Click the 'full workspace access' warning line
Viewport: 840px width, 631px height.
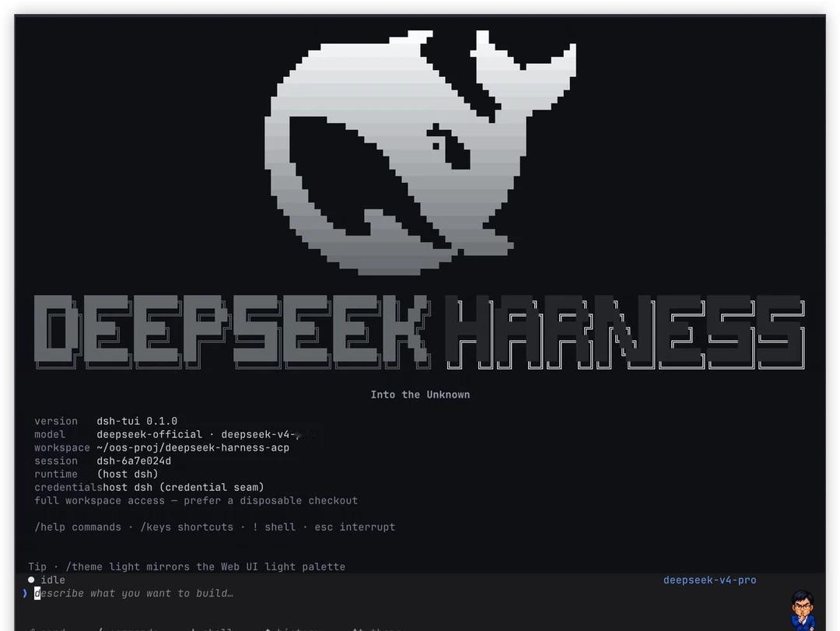195,501
